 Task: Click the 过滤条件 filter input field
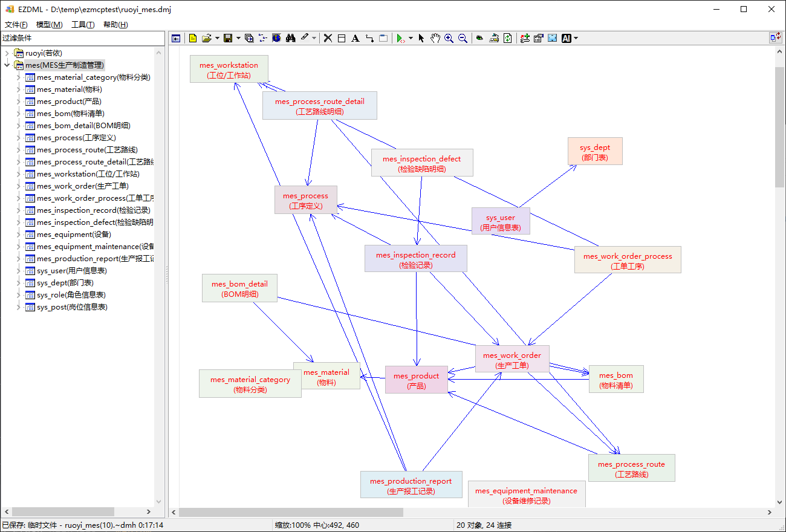click(82, 38)
